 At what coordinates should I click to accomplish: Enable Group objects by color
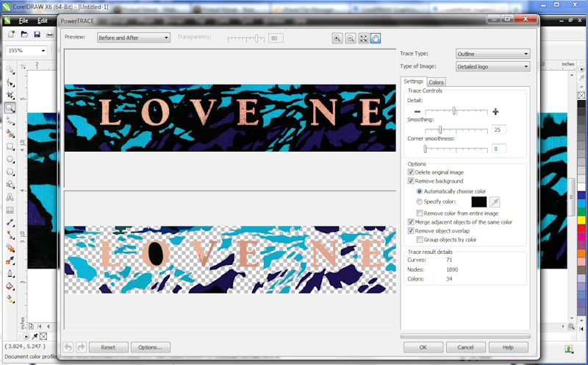pyautogui.click(x=419, y=239)
